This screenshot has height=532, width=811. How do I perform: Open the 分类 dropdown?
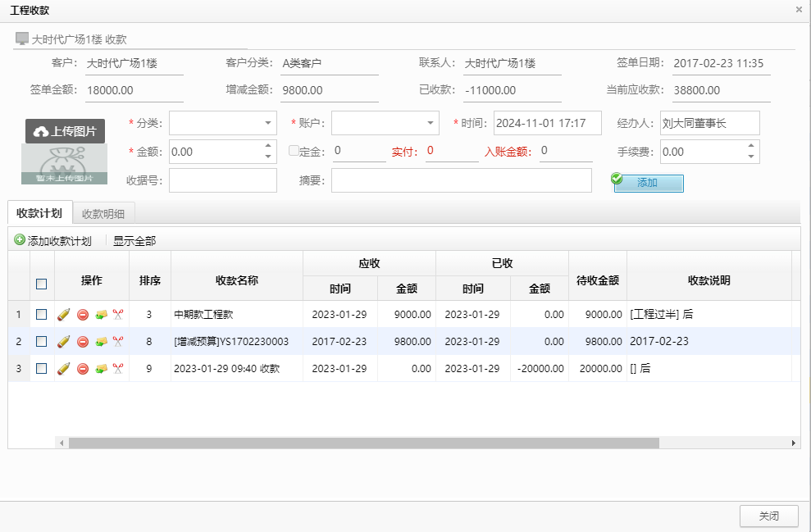224,122
